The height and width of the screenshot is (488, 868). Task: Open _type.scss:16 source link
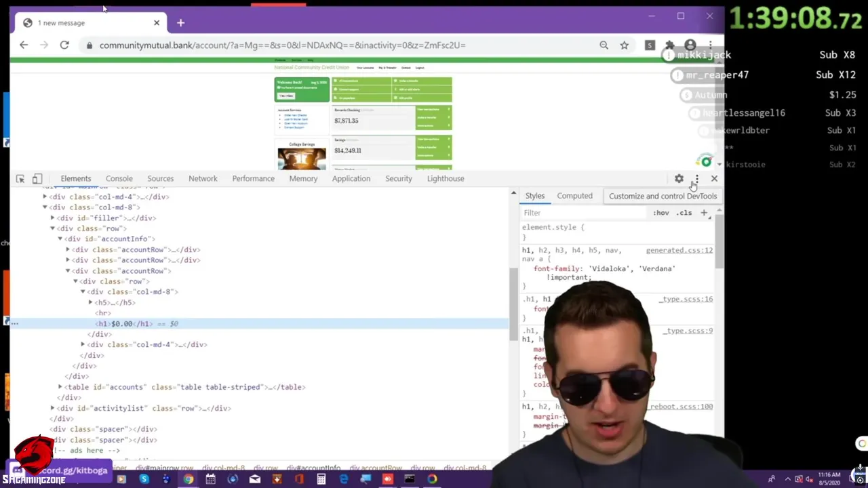point(686,299)
